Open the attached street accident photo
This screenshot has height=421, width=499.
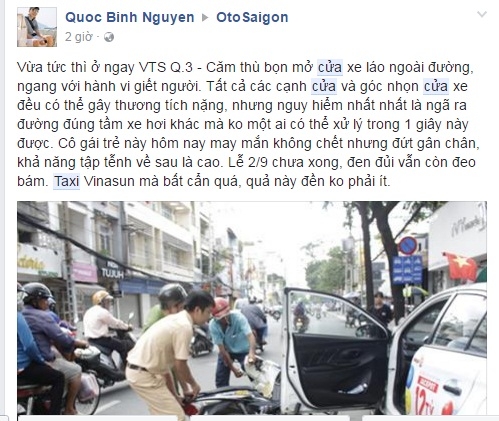[x=252, y=308]
